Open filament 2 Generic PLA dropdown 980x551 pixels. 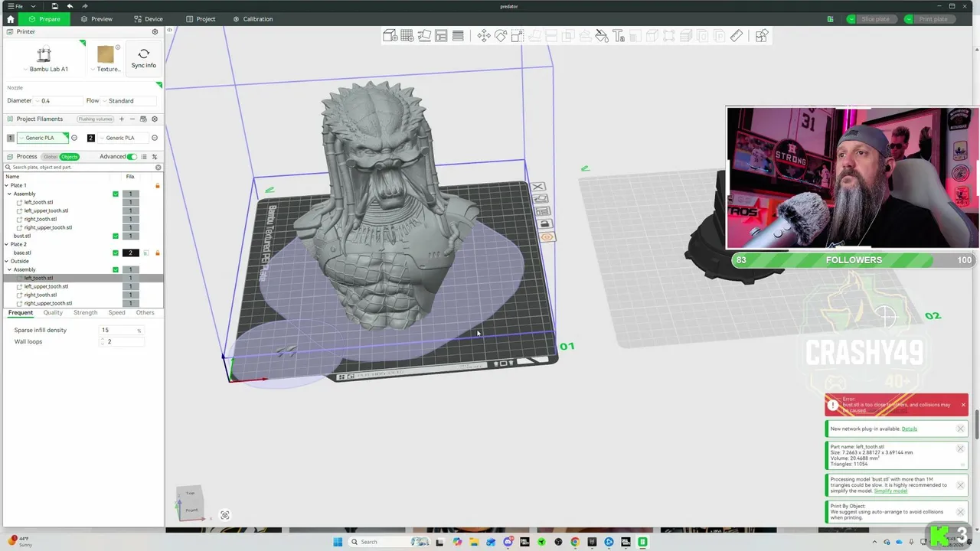coord(122,138)
